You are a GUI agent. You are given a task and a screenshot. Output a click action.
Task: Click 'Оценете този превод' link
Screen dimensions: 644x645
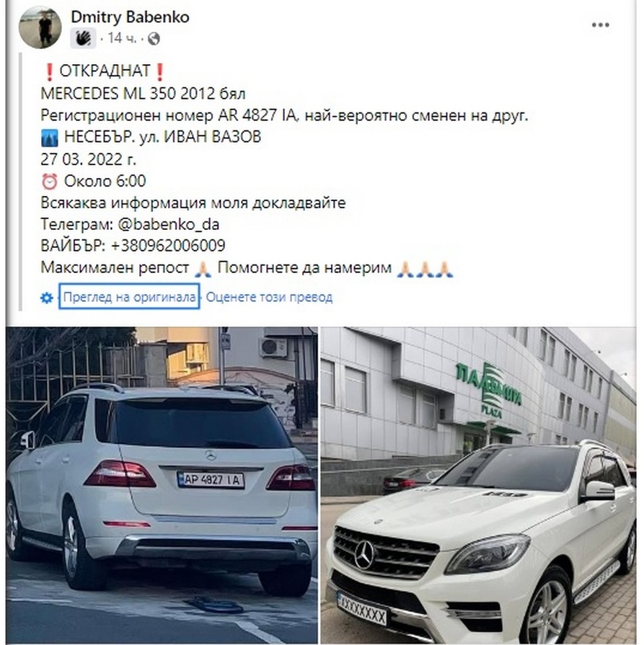click(x=269, y=297)
